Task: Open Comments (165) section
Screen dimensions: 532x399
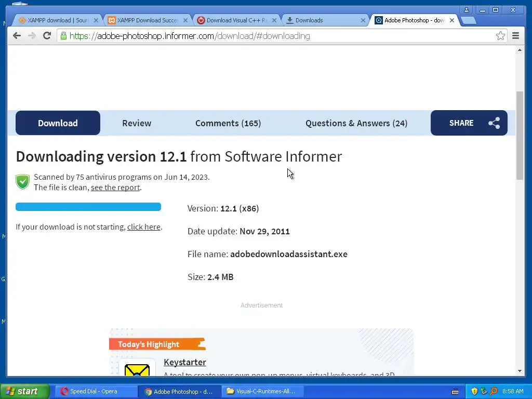Action: (228, 123)
